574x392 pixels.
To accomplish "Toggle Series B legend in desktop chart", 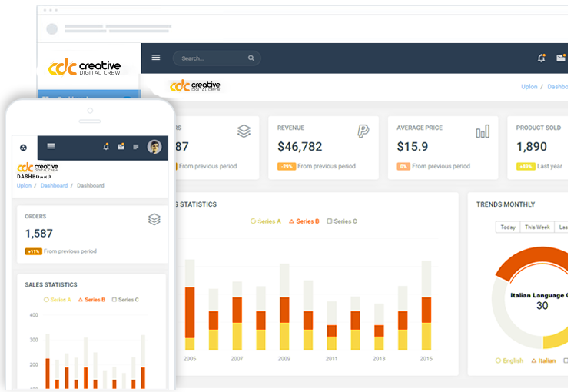I will click(304, 221).
